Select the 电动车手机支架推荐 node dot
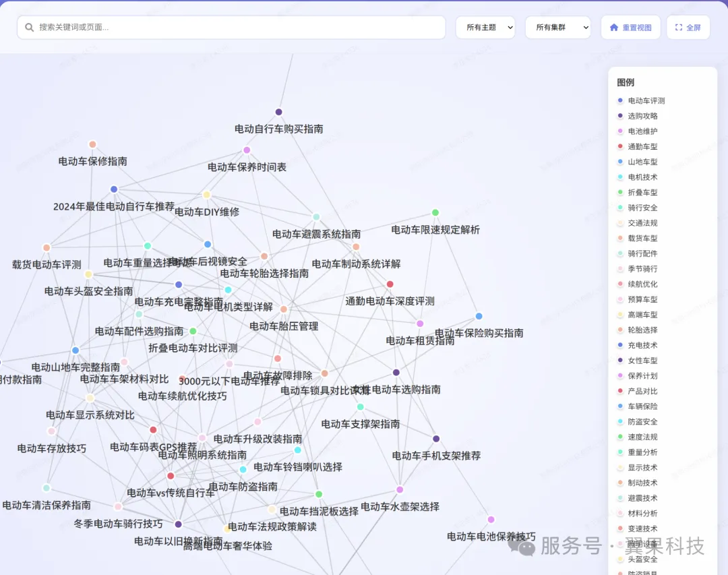This screenshot has width=728, height=575. pos(436,439)
